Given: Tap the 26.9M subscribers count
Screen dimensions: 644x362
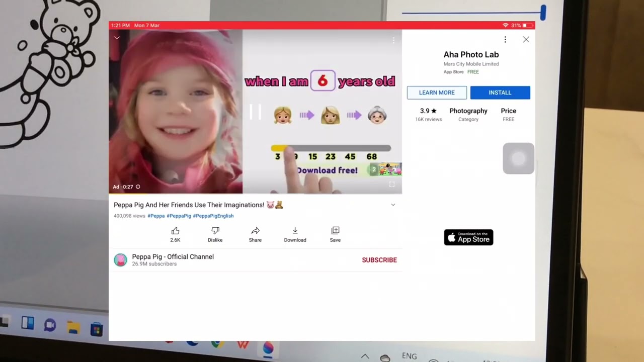Looking at the screenshot, I should (154, 264).
